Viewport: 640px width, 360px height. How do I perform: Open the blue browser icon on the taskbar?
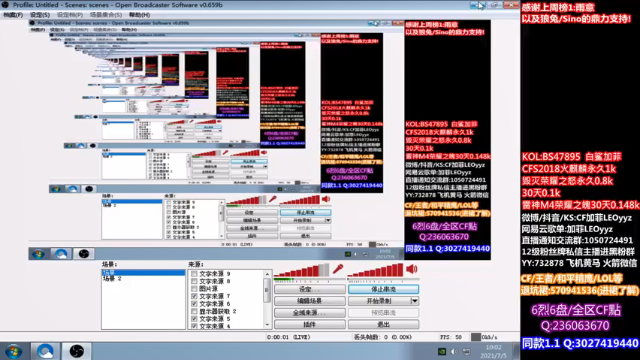tap(45, 351)
